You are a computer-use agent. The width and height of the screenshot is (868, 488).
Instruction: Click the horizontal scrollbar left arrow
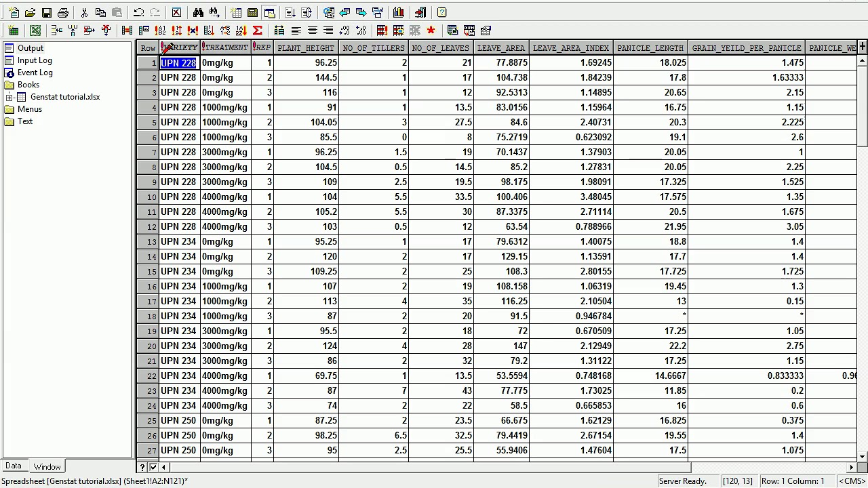point(163,467)
